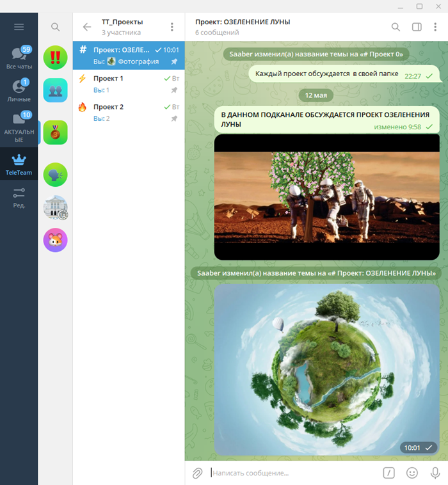Click the '3 участника' members count
The image size is (448, 485).
[x=122, y=33]
